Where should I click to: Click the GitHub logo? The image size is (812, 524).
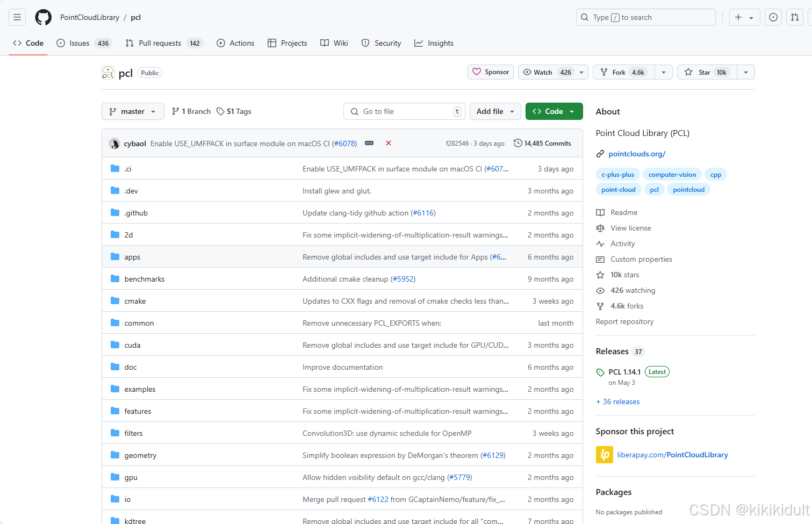pos(44,17)
